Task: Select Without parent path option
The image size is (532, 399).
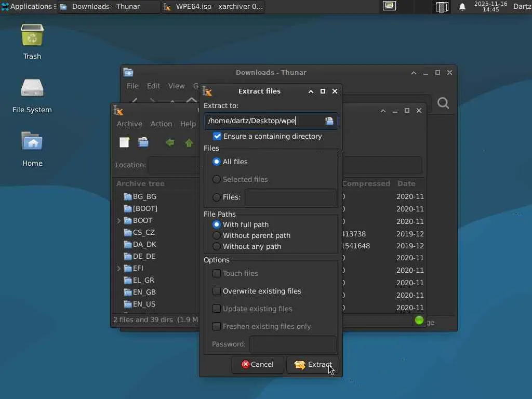Action: tap(217, 235)
